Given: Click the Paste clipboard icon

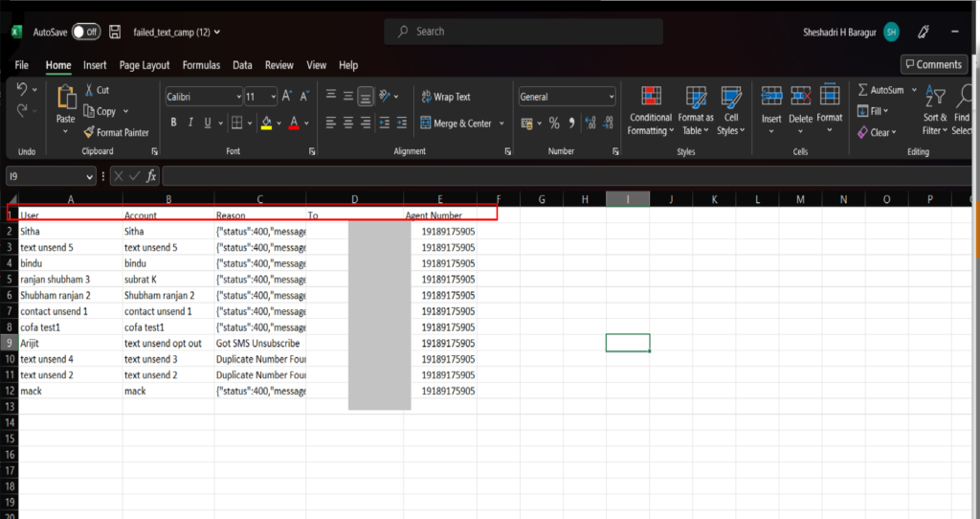Looking at the screenshot, I should [x=66, y=98].
